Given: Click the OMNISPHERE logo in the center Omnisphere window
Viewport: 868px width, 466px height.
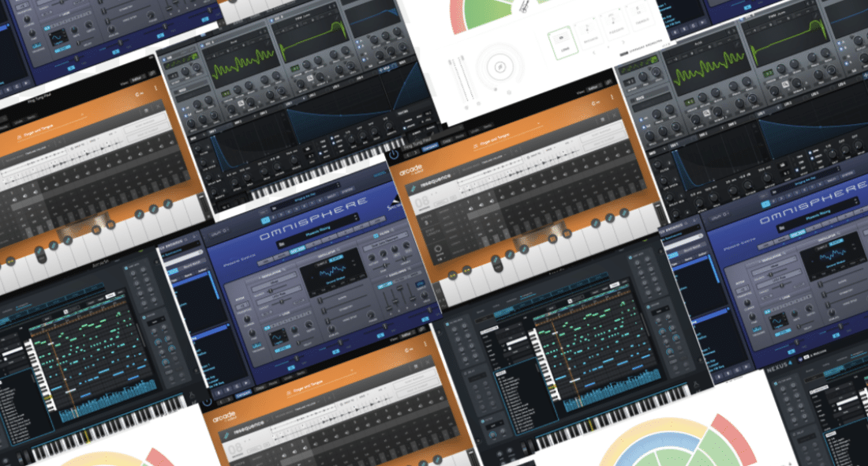Looking at the screenshot, I should click(312, 220).
